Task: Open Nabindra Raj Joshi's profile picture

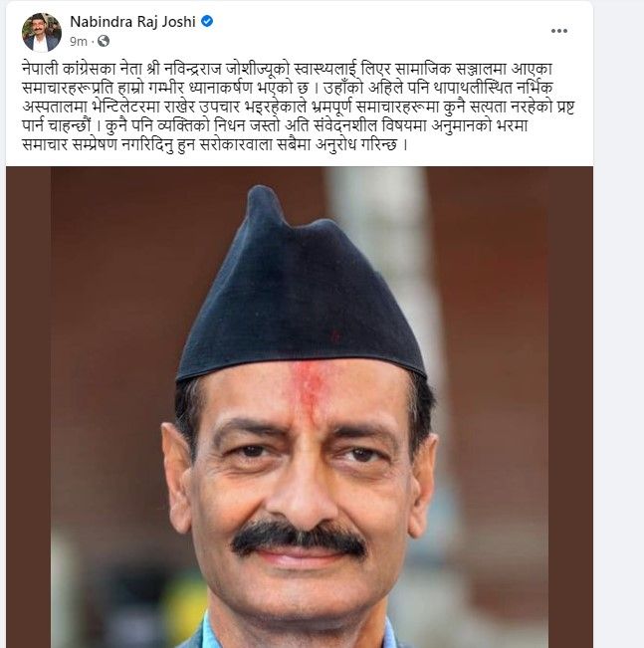Action: click(x=42, y=32)
